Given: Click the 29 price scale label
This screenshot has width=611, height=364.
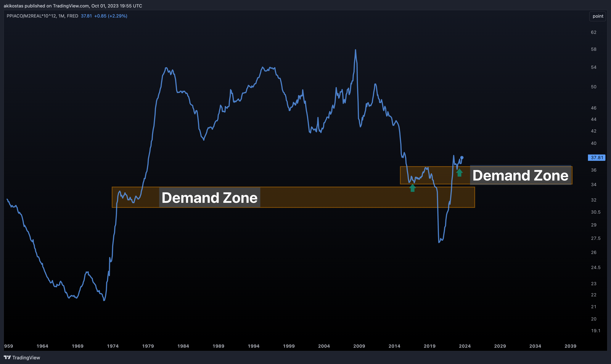Looking at the screenshot, I should pyautogui.click(x=594, y=225).
